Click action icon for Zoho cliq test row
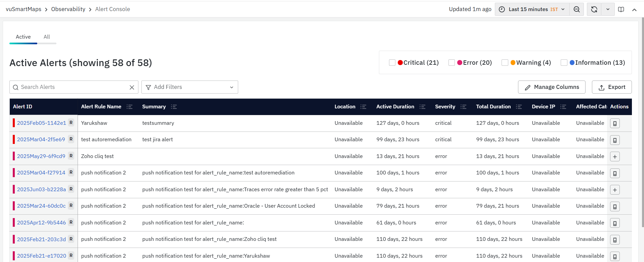The image size is (644, 262). [614, 157]
